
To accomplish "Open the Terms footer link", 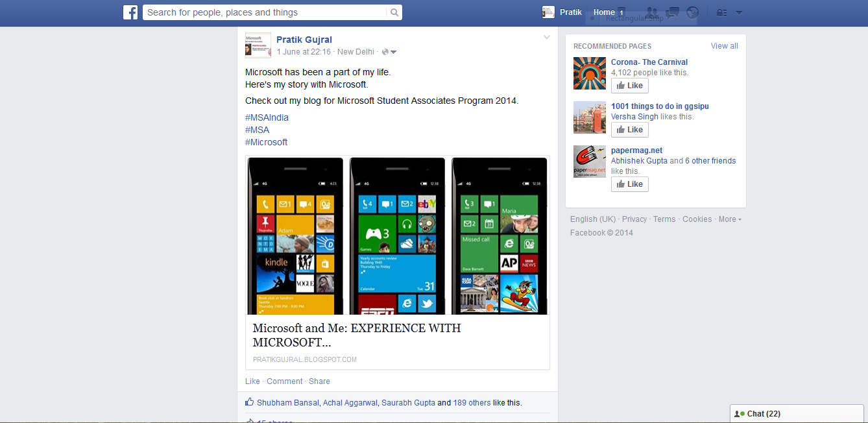I will point(664,219).
